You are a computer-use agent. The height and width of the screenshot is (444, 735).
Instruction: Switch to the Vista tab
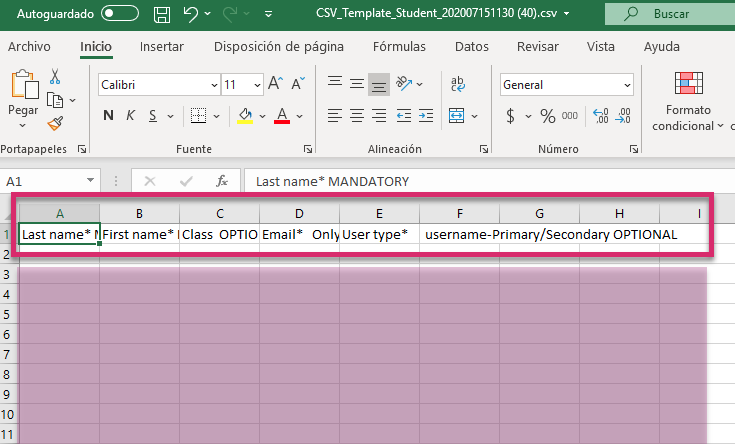pyautogui.click(x=600, y=46)
